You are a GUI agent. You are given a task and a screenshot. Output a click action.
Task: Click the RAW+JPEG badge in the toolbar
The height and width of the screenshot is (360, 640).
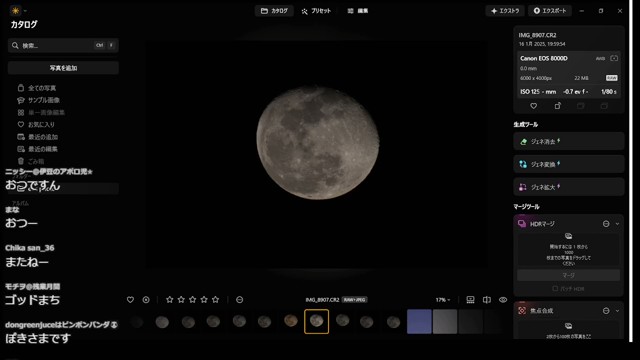coord(354,300)
